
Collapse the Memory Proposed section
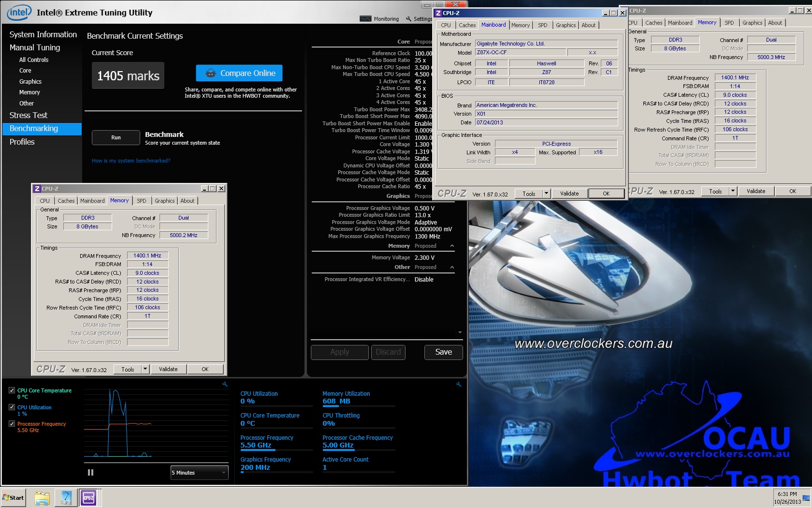click(x=452, y=246)
